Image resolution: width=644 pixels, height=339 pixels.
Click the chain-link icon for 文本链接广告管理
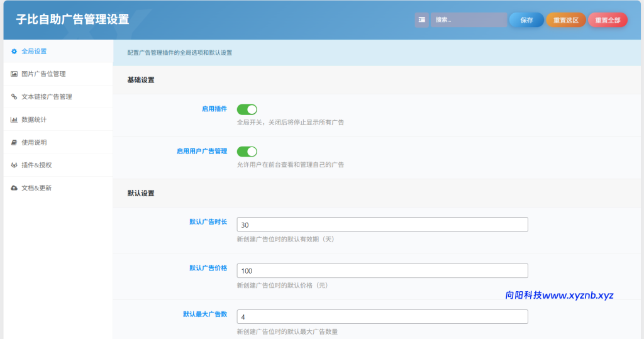tap(14, 97)
